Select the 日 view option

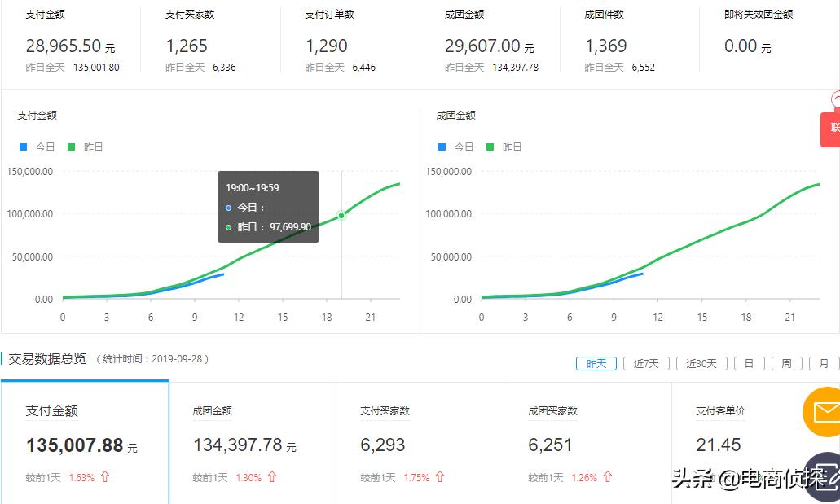click(x=749, y=363)
